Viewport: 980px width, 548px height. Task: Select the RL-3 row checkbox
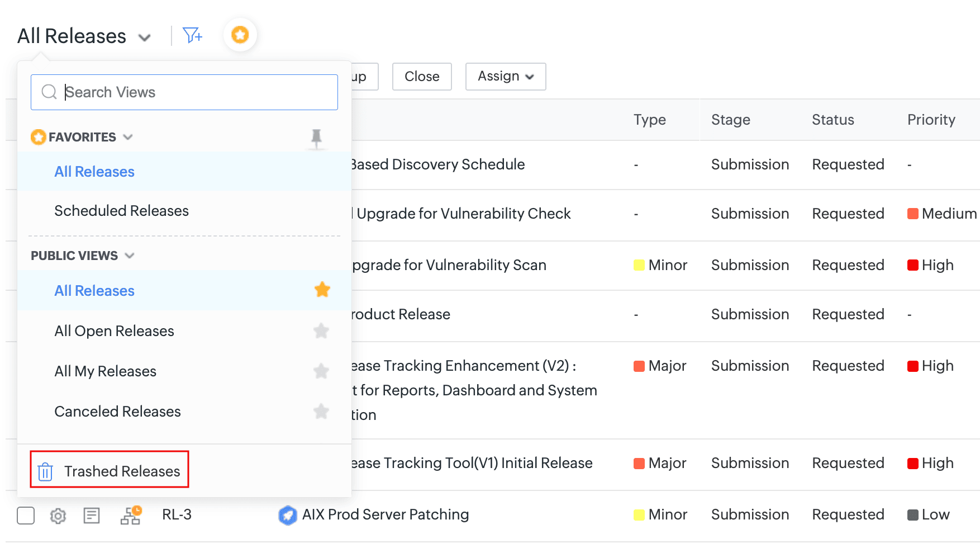point(26,516)
